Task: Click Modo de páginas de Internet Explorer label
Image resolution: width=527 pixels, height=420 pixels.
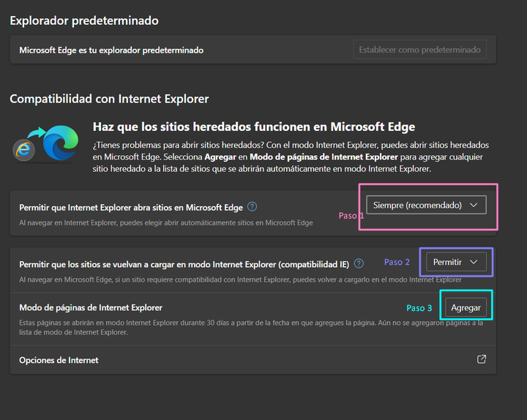Action: click(x=91, y=307)
